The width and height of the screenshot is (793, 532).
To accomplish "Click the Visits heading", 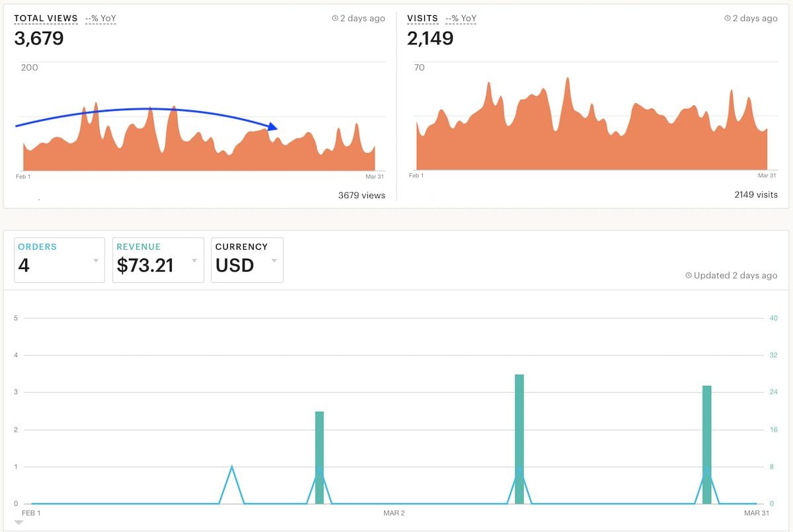I will 422,19.
